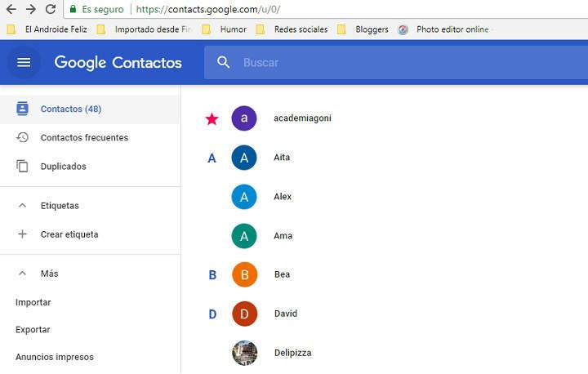Open the hamburger main menu
The height and width of the screenshot is (374, 588).
[24, 62]
